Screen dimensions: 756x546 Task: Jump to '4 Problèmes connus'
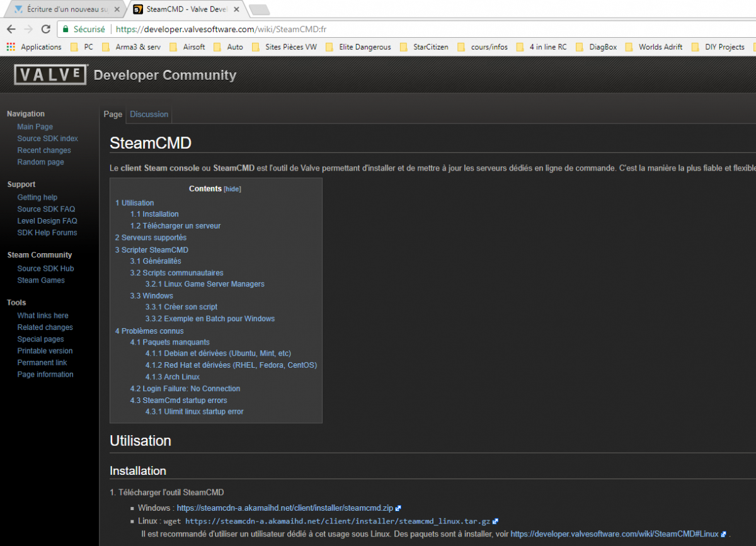[149, 331]
